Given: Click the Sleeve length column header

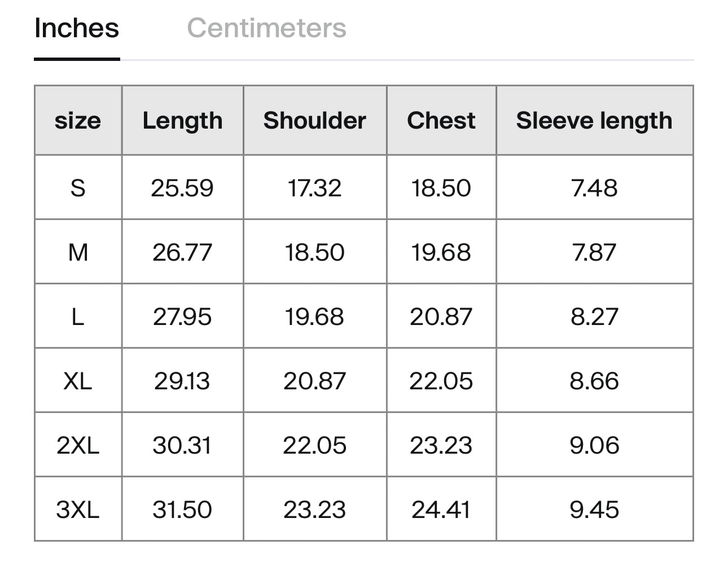Looking at the screenshot, I should (594, 121).
